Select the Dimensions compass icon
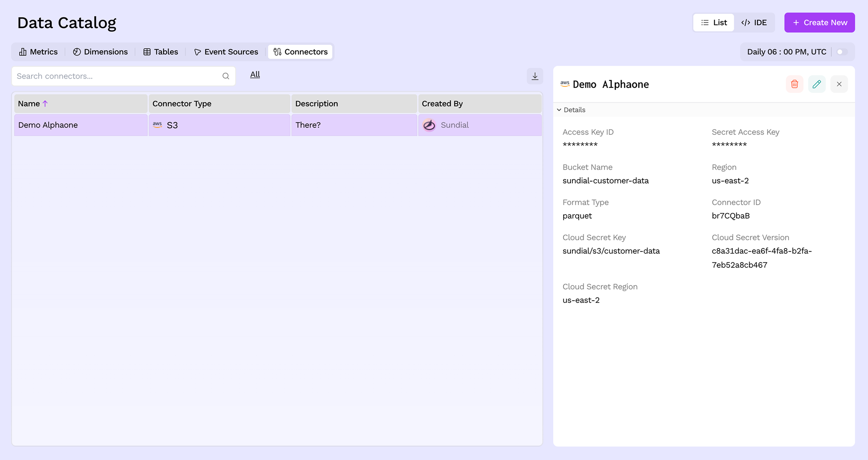 pyautogui.click(x=77, y=52)
